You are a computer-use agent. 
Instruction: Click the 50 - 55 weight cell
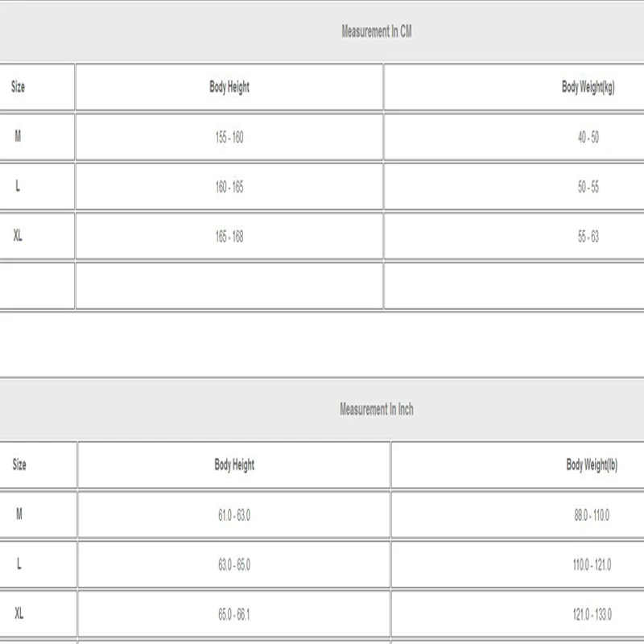tap(514, 187)
